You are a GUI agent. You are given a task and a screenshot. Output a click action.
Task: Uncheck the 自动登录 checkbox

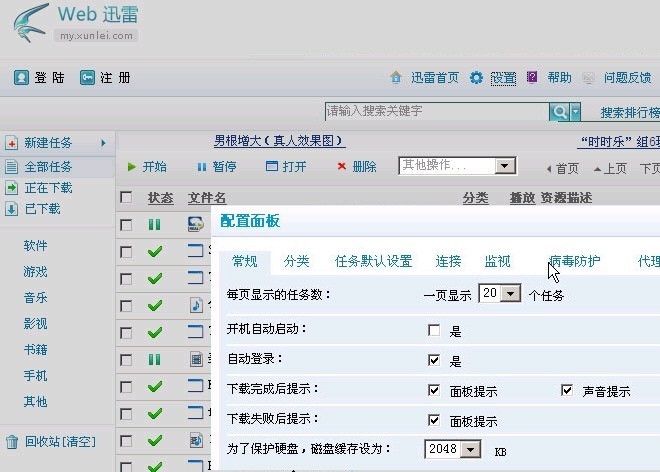point(434,360)
